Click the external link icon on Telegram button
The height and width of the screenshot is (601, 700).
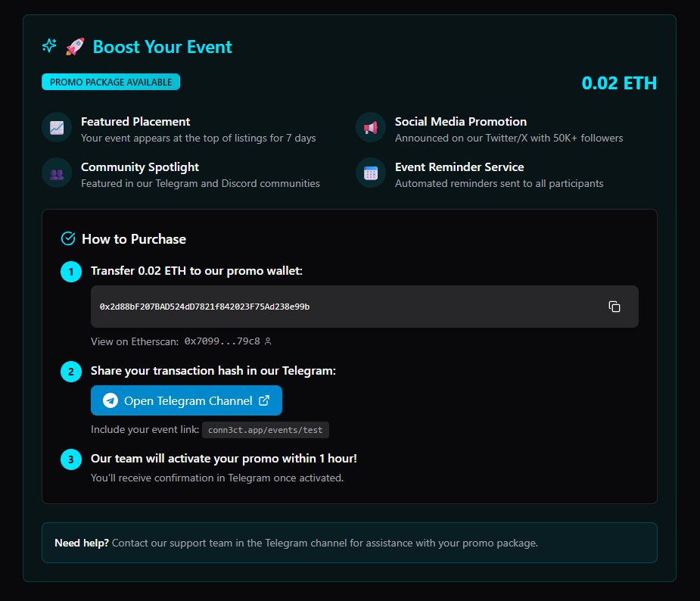[264, 400]
